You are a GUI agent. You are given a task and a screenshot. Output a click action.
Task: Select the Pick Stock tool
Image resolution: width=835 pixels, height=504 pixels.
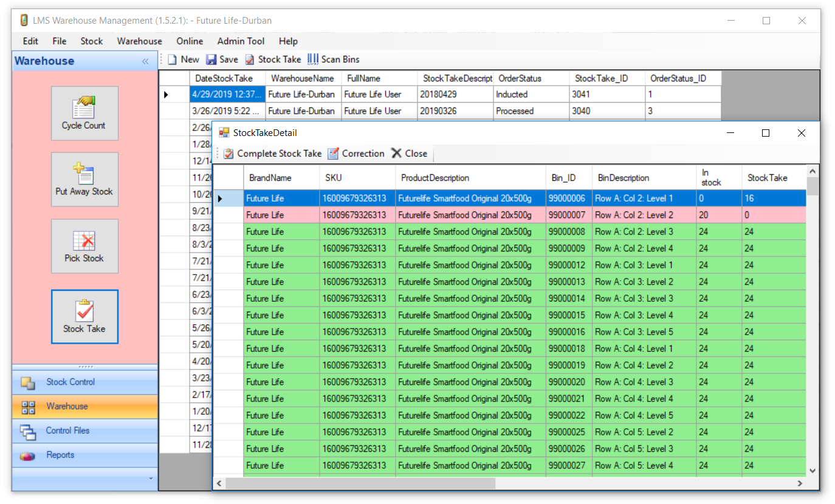pos(84,246)
